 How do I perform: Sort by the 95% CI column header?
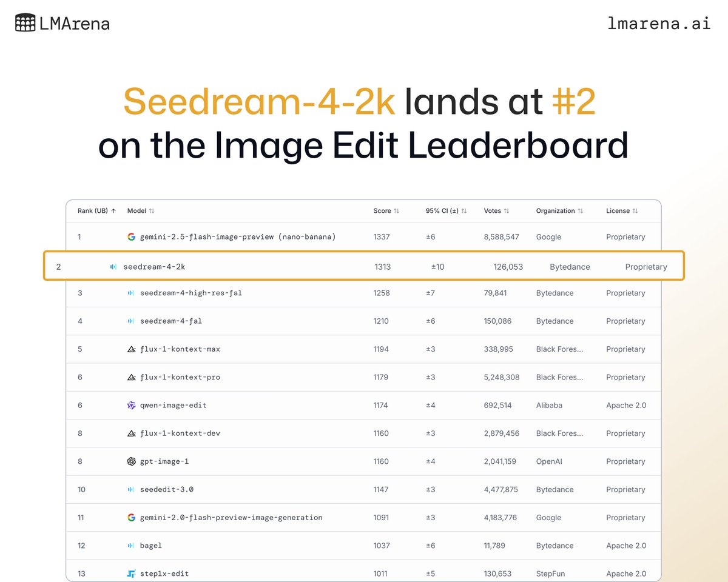(447, 211)
